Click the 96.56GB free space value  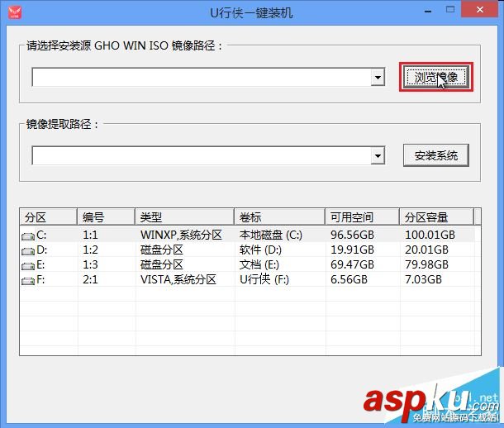point(352,235)
